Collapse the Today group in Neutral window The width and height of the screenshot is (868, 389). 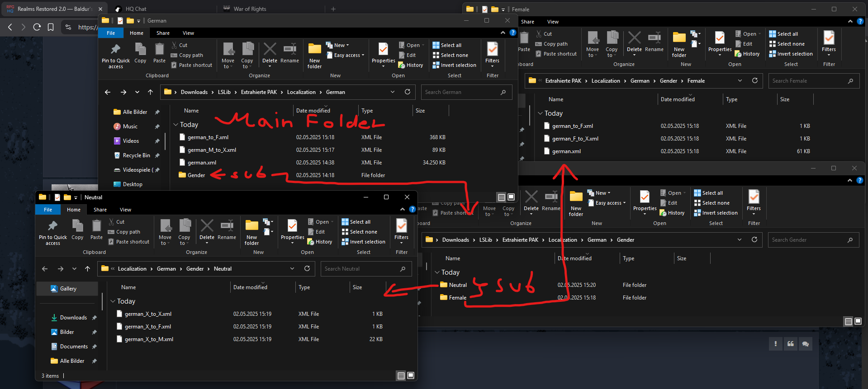113,301
